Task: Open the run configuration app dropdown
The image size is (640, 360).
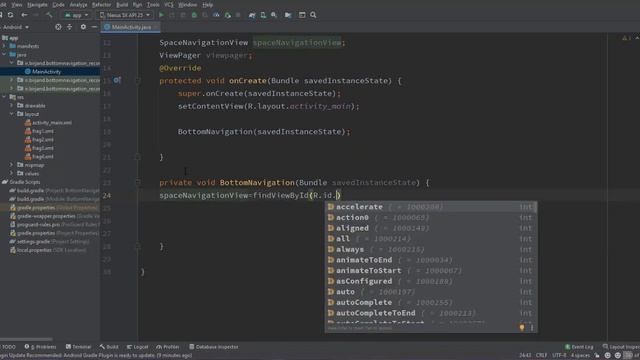Action: [x=76, y=15]
